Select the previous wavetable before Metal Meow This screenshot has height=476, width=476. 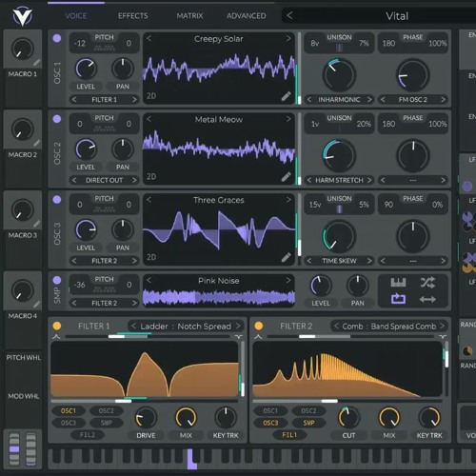click(149, 119)
